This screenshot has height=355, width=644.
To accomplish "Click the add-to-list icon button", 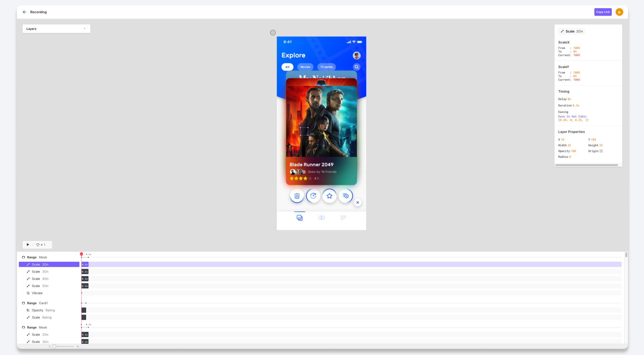I will tap(346, 196).
